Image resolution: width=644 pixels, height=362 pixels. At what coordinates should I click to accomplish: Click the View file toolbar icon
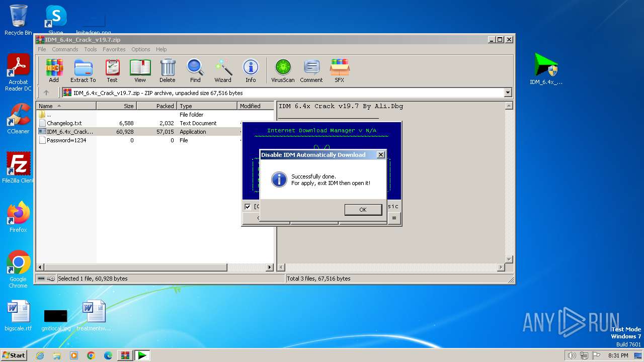coord(140,70)
